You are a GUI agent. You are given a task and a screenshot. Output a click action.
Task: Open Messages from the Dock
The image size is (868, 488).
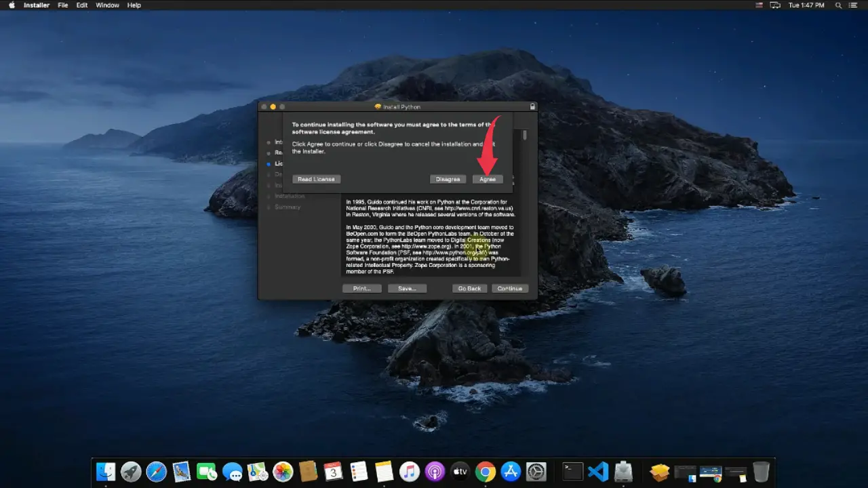pos(233,471)
